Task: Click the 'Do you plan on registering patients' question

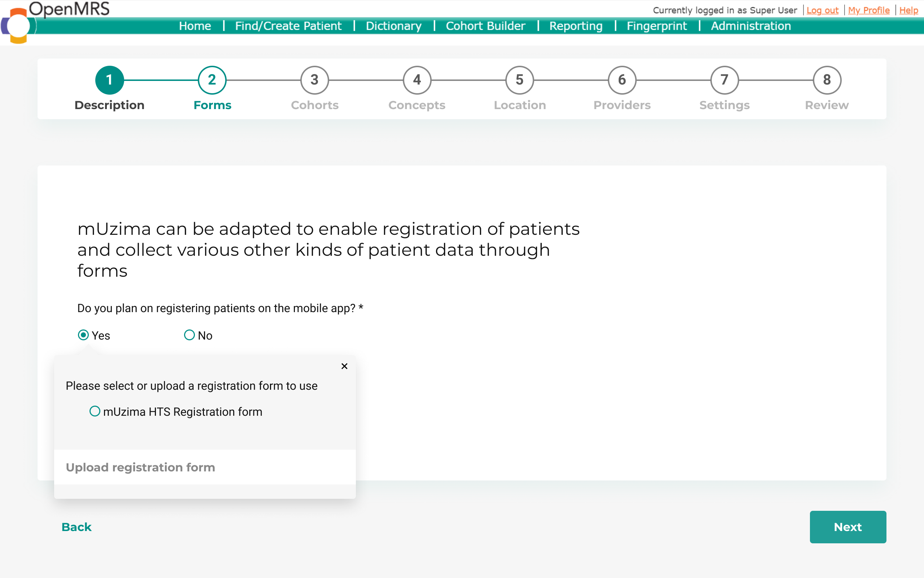Action: [220, 308]
